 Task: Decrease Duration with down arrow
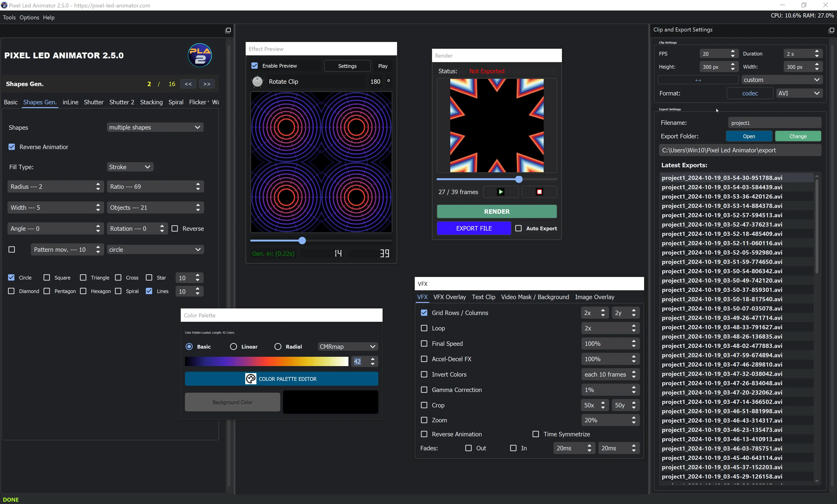[x=817, y=56]
